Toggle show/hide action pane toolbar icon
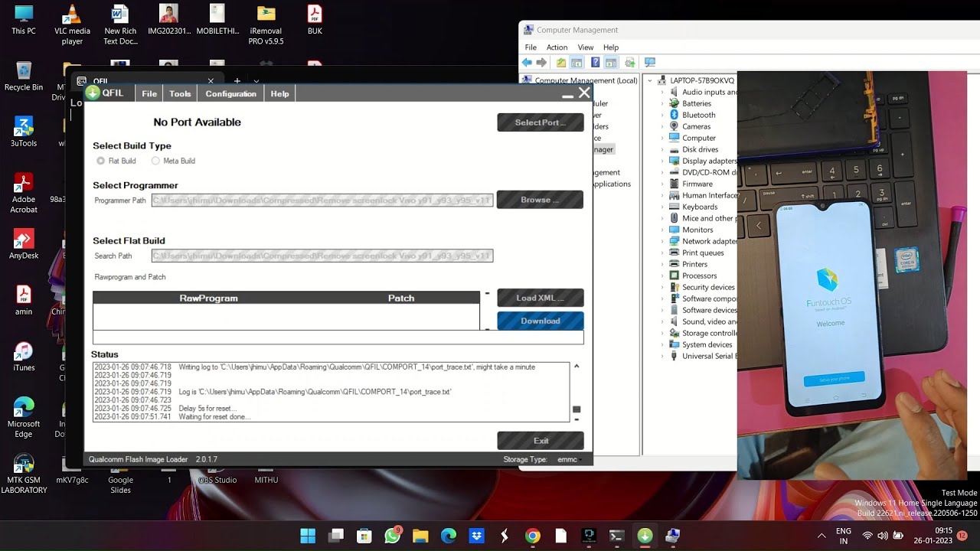980x551 pixels. click(x=611, y=63)
